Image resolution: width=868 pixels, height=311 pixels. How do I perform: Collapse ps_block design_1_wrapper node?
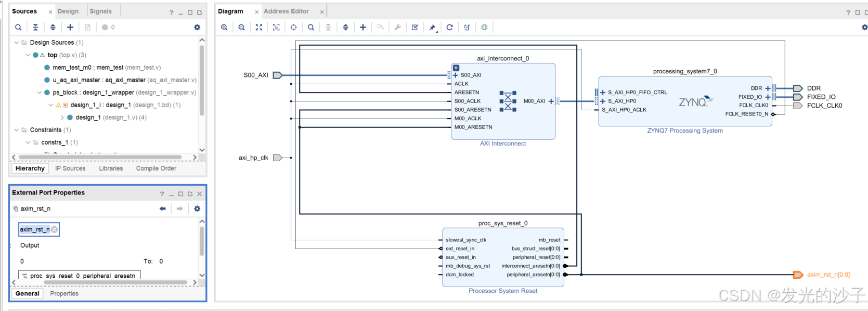click(x=39, y=93)
